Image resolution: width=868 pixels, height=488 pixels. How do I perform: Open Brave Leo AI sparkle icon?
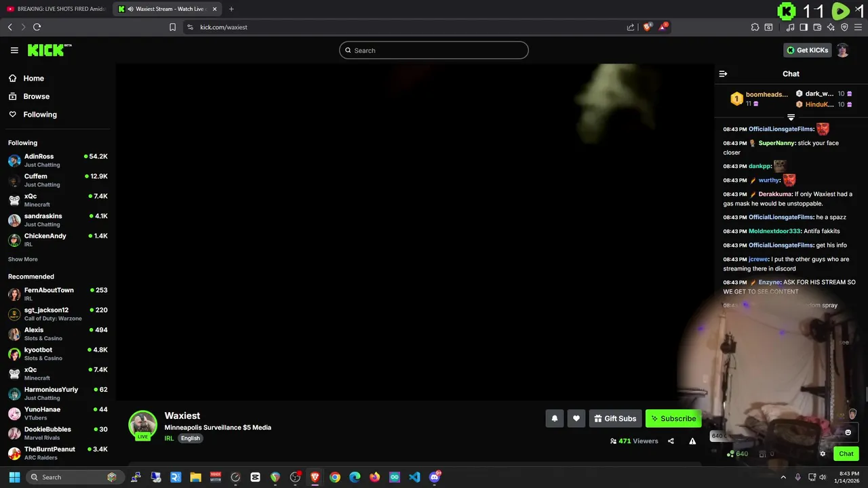tap(831, 27)
